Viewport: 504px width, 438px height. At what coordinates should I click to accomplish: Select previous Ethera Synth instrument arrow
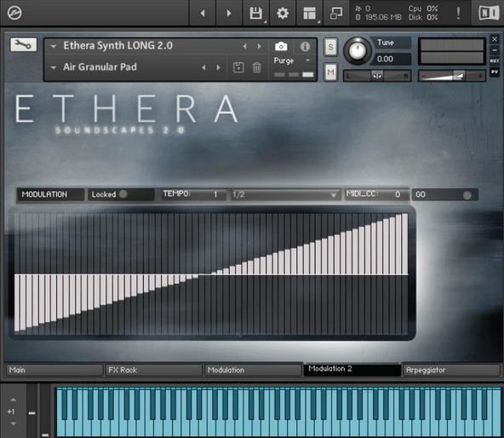[x=244, y=46]
